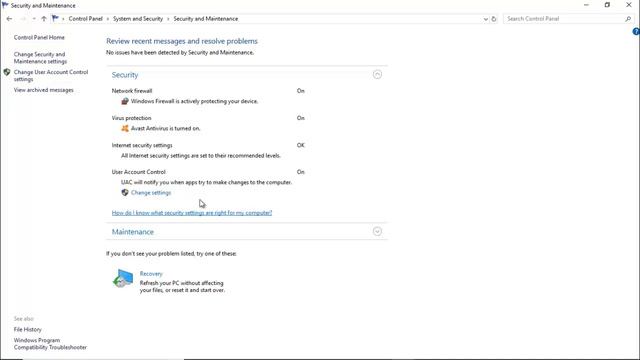
Task: Click the forward navigation arrow
Action: click(x=23, y=19)
